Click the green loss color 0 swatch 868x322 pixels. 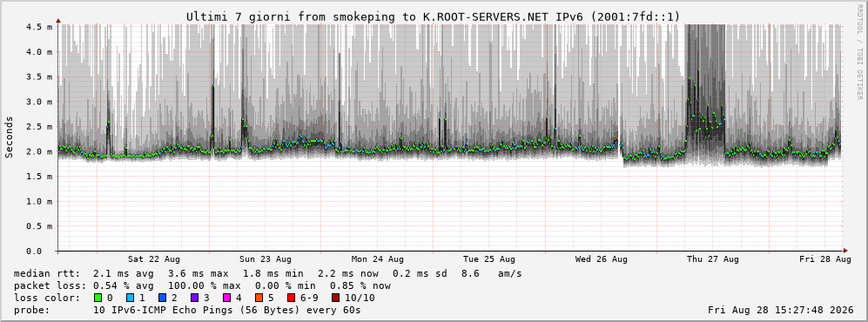98,298
